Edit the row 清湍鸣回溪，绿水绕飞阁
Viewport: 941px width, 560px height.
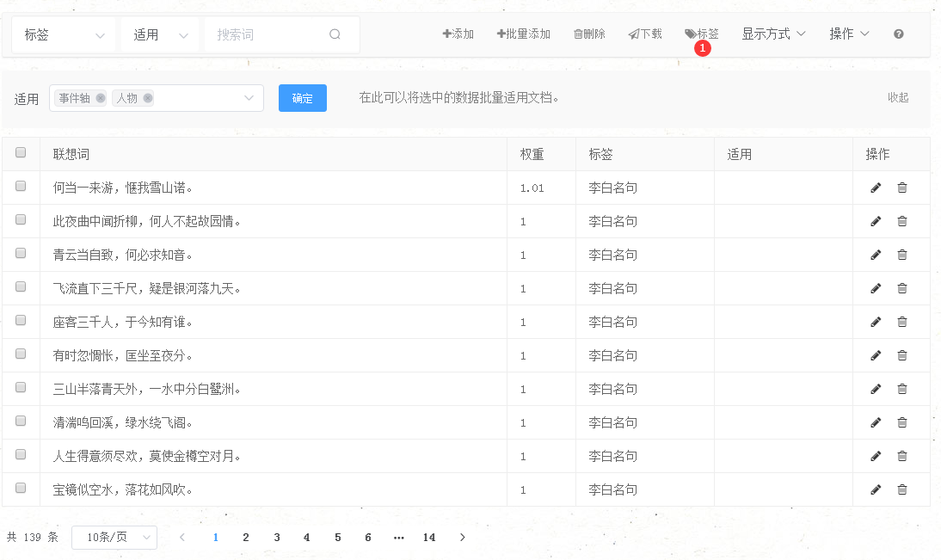876,423
